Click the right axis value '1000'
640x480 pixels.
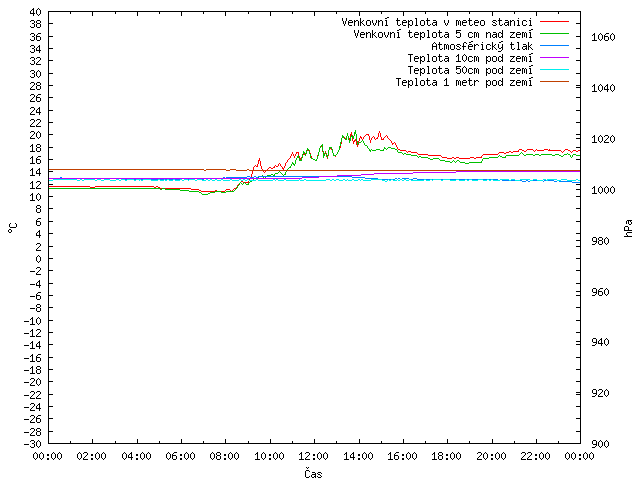(603, 190)
